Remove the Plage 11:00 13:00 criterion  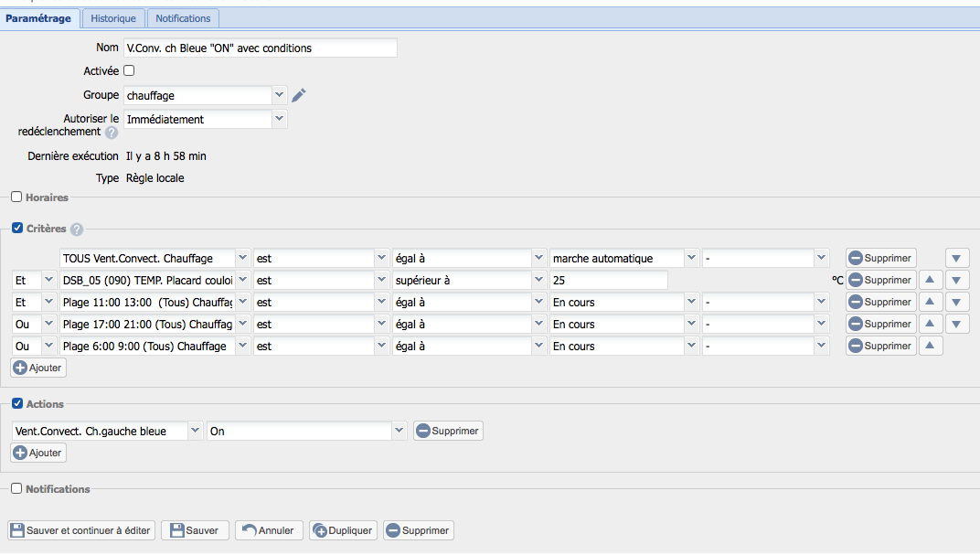pos(880,303)
